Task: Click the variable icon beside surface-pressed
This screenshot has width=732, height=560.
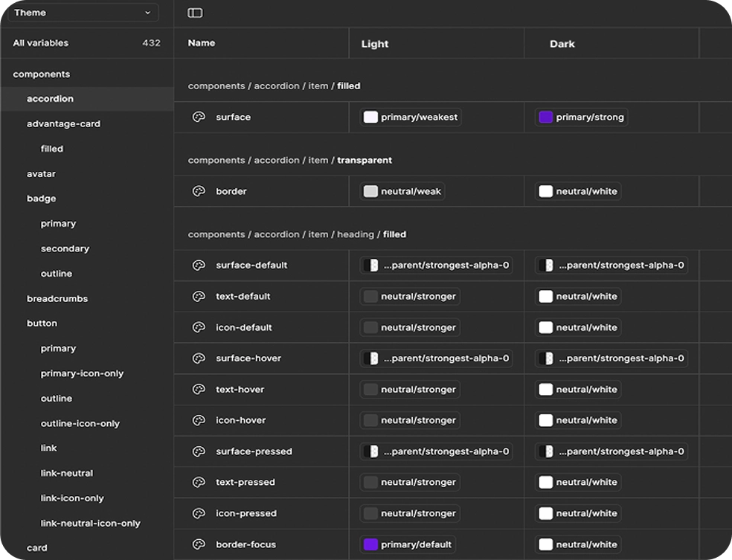Action: pyautogui.click(x=198, y=451)
